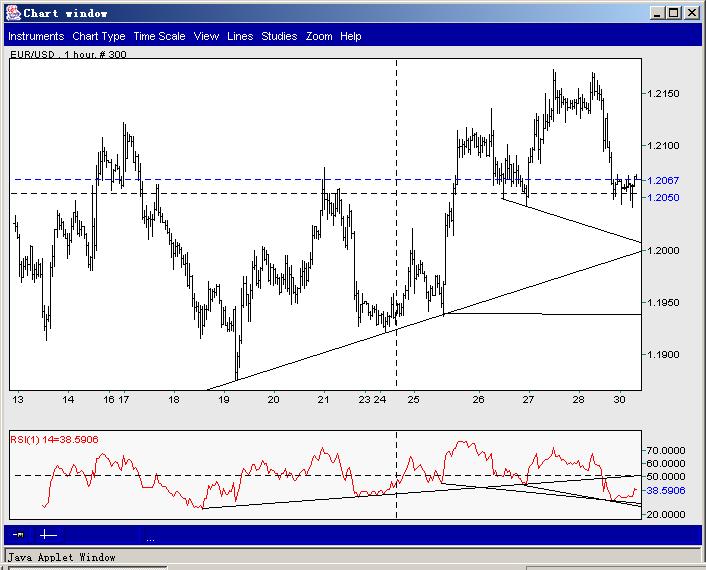Open the View menu
Screen dimensions: 706x570
[206, 36]
